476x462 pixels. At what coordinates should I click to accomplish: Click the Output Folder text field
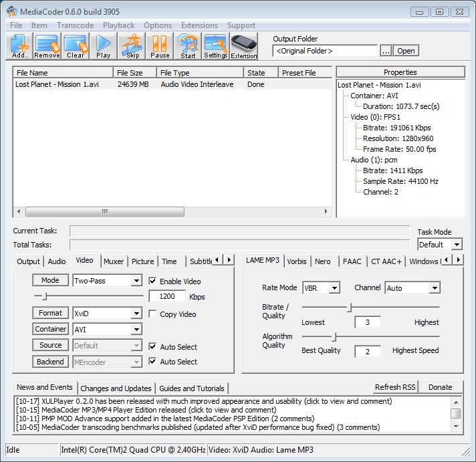(x=325, y=51)
